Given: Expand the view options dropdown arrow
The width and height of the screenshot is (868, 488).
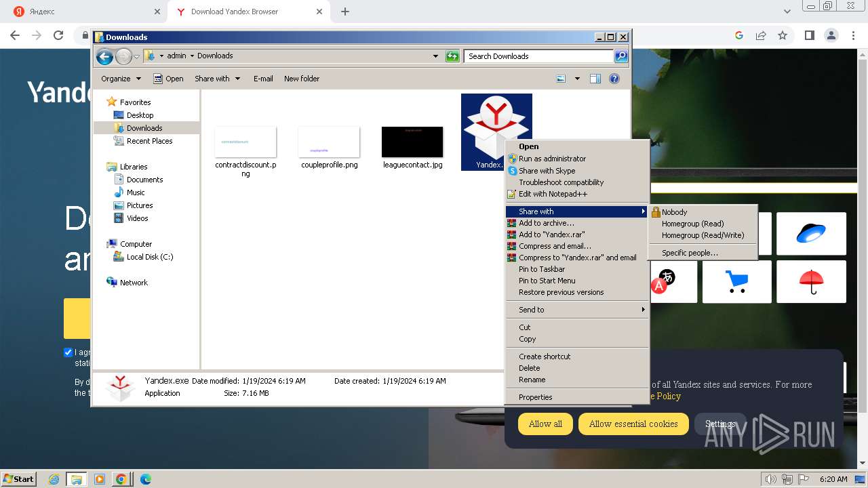Looking at the screenshot, I should pyautogui.click(x=577, y=79).
